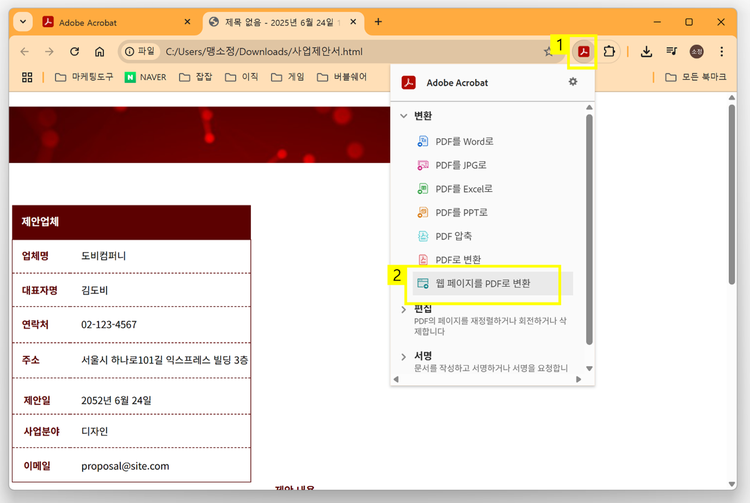Open the 게임 bookmark folder
The image size is (750, 503).
(287, 77)
